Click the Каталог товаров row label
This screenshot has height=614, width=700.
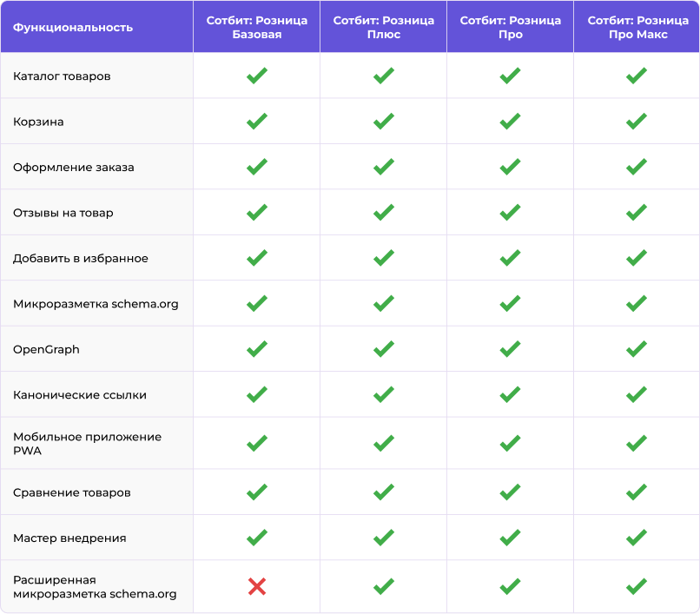point(62,76)
